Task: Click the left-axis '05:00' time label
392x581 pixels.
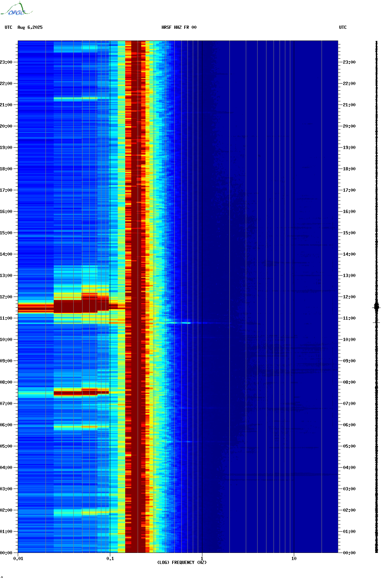Action: click(x=6, y=446)
